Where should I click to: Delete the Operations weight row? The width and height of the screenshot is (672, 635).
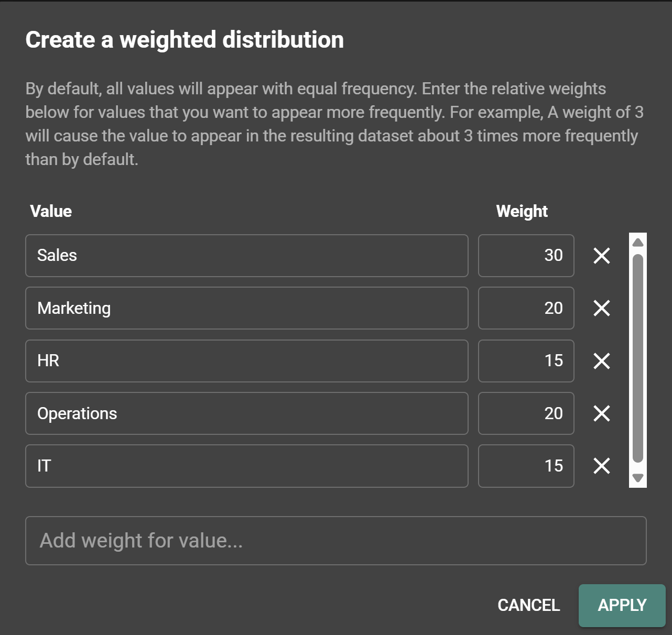pyautogui.click(x=602, y=413)
